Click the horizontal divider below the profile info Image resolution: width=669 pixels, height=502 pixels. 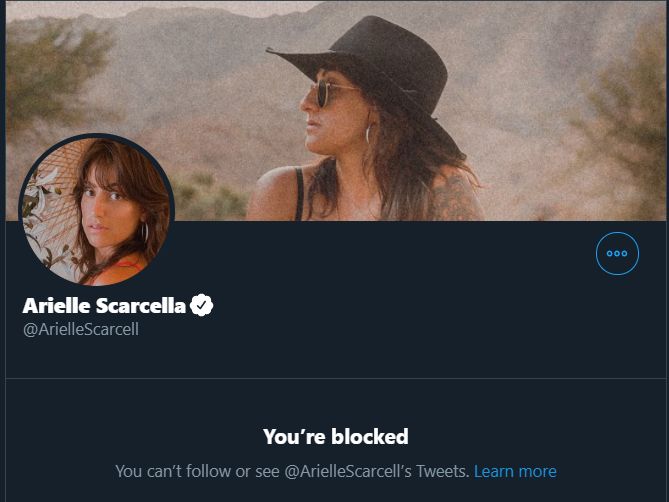[334, 379]
